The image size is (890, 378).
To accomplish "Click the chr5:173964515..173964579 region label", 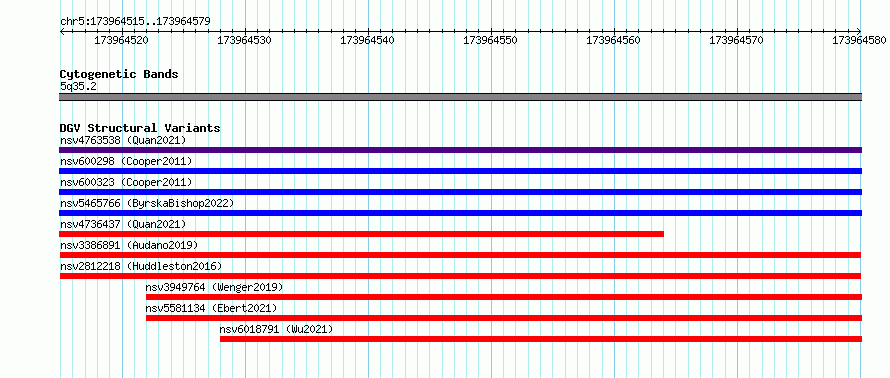I will click(x=135, y=22).
